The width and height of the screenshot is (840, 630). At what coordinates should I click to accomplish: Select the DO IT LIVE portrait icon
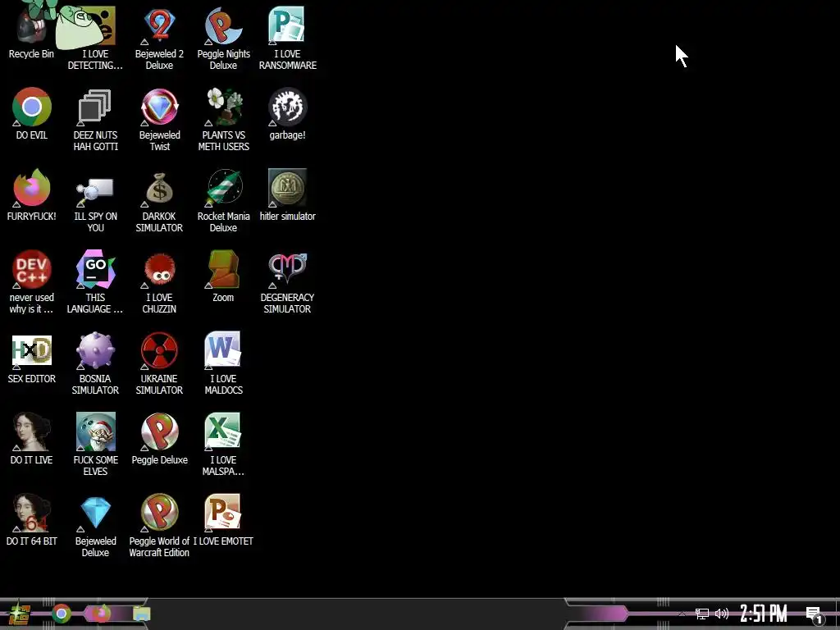pos(32,431)
